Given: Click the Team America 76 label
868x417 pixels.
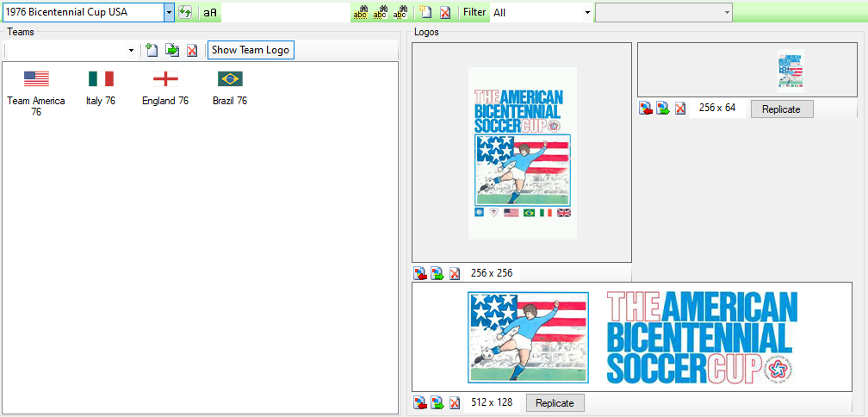Looking at the screenshot, I should coord(36,106).
